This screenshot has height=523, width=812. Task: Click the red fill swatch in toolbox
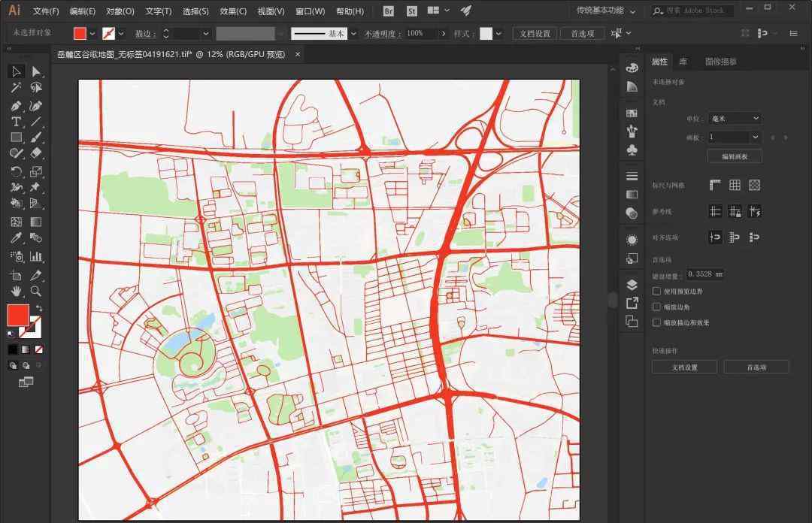point(17,315)
